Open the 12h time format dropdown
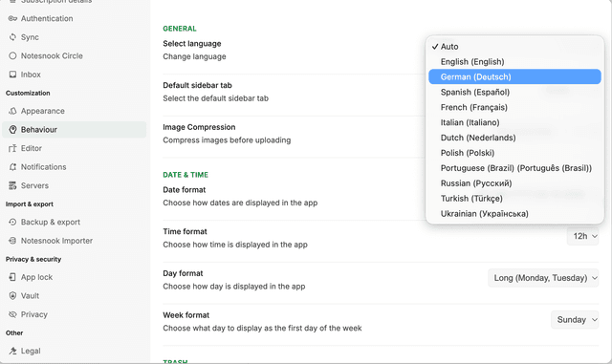 (x=582, y=236)
